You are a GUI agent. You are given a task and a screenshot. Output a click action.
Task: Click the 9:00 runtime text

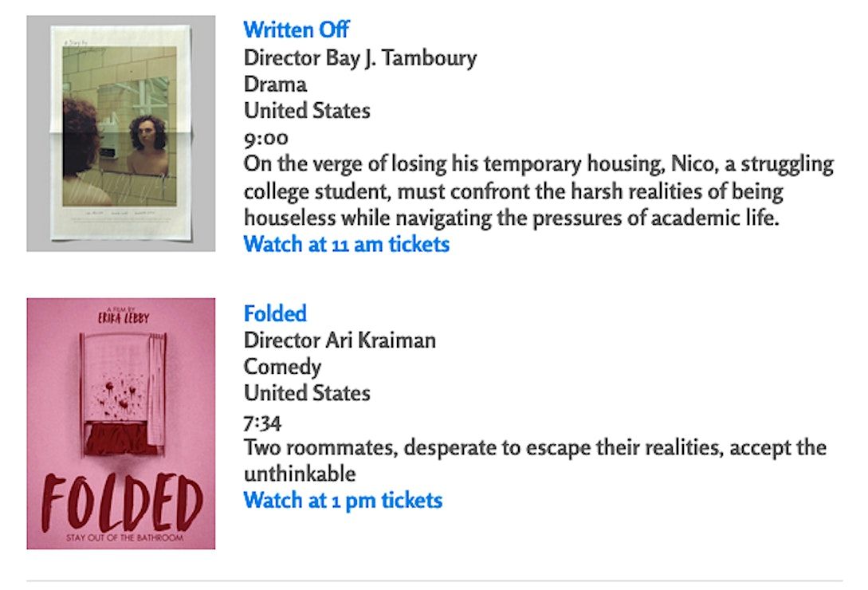[266, 139]
